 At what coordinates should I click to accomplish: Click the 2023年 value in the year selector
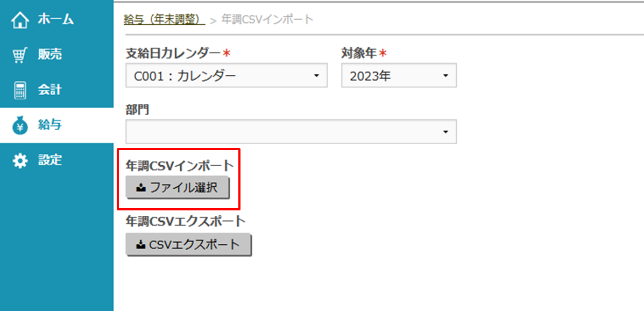click(x=377, y=75)
